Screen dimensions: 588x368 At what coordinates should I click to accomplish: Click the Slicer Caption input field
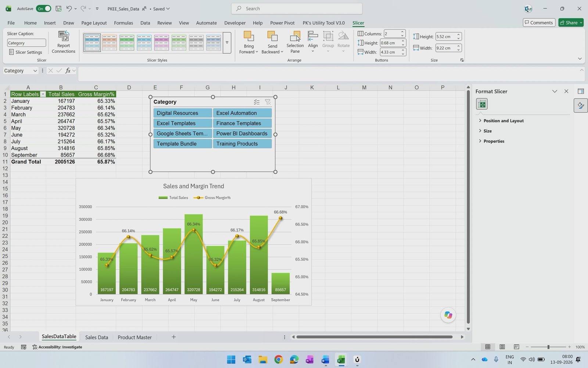[x=26, y=43]
